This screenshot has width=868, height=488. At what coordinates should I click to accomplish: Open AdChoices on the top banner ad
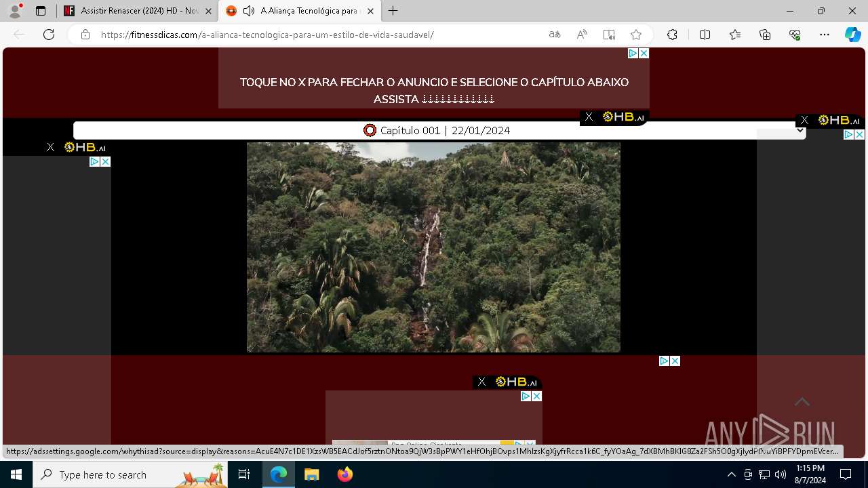tap(633, 53)
